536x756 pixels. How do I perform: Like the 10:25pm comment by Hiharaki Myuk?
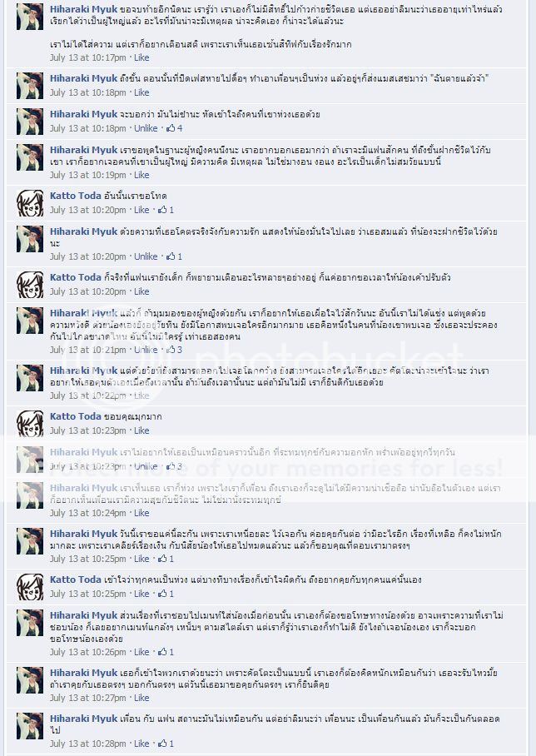[x=141, y=559]
